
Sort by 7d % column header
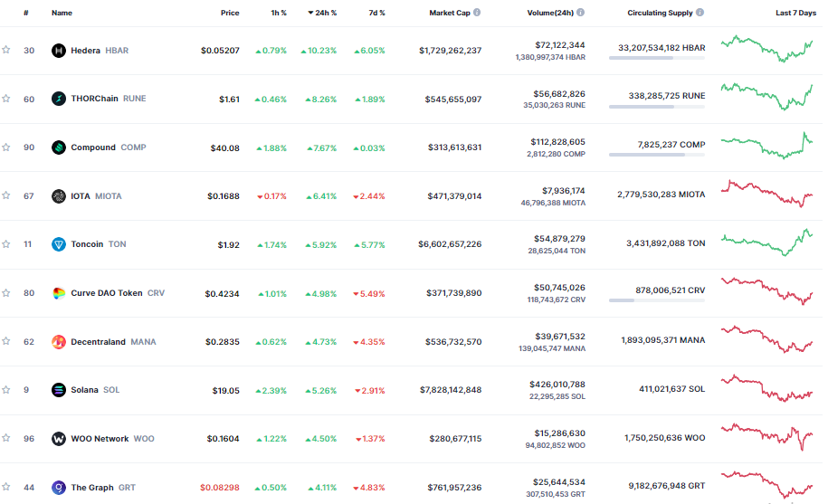[x=377, y=13]
